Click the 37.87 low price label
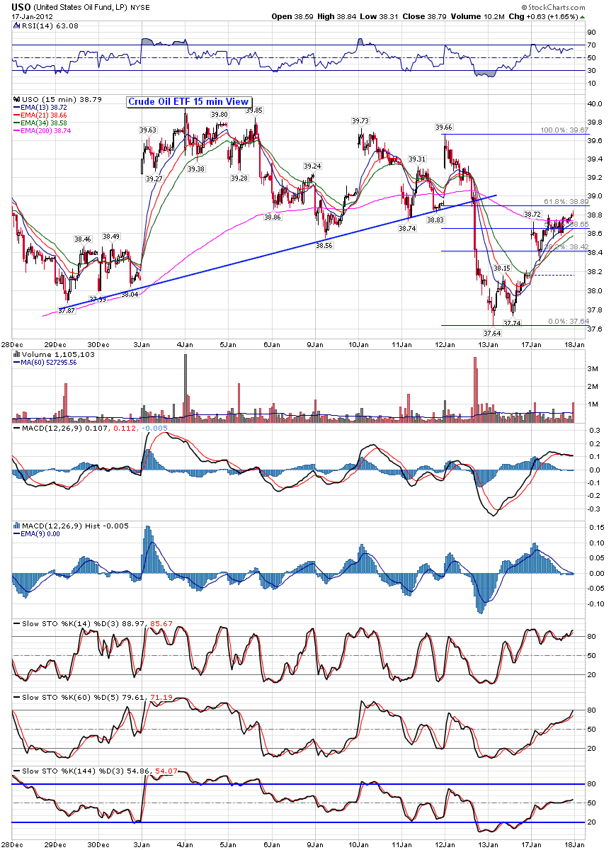 (67, 310)
